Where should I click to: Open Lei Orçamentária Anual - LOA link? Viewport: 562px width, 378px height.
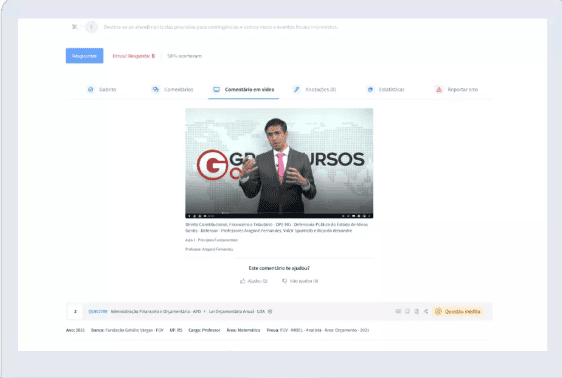(x=237, y=312)
